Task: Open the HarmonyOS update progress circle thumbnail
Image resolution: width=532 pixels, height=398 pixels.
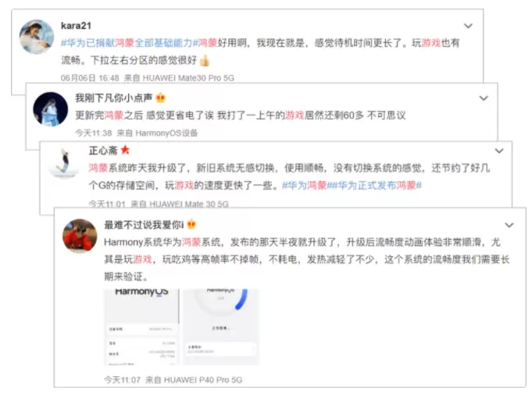Action: [x=221, y=327]
